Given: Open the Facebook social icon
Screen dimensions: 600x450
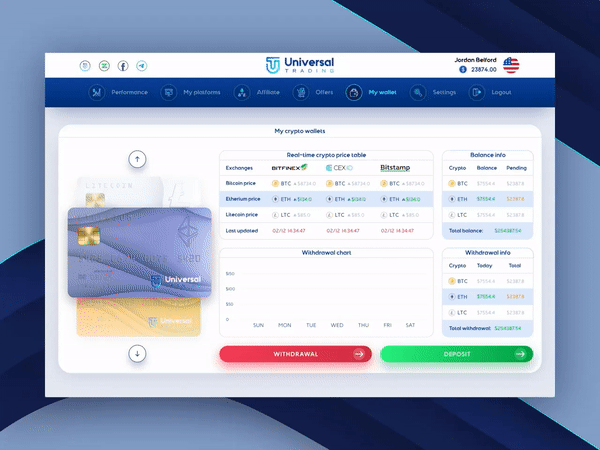Looking at the screenshot, I should click(123, 66).
